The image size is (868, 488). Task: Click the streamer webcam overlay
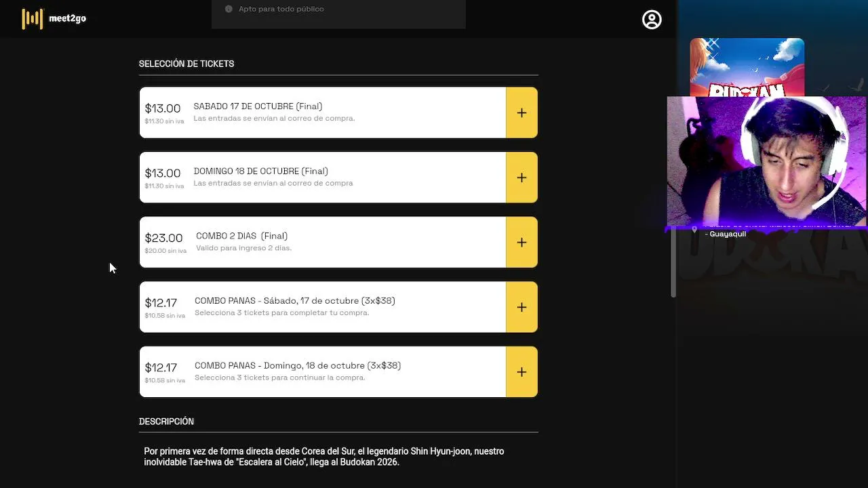pos(767,161)
